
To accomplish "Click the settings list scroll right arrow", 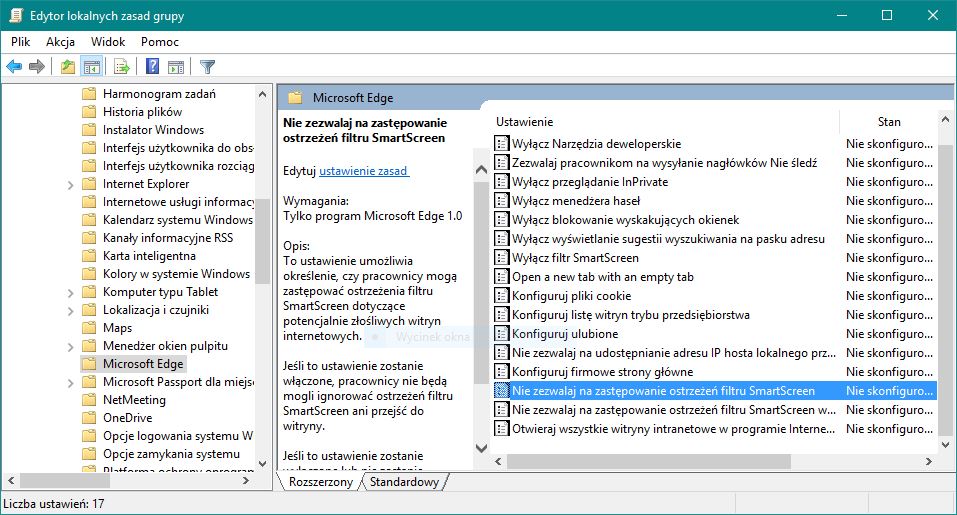I will coord(928,461).
